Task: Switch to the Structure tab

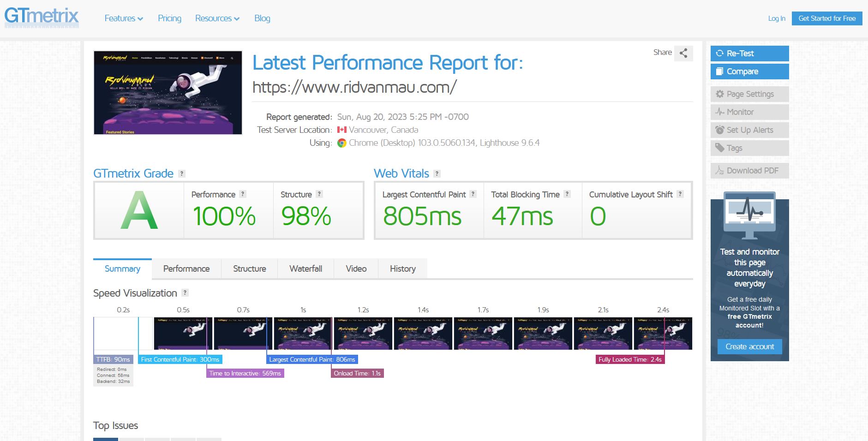Action: [x=250, y=269]
